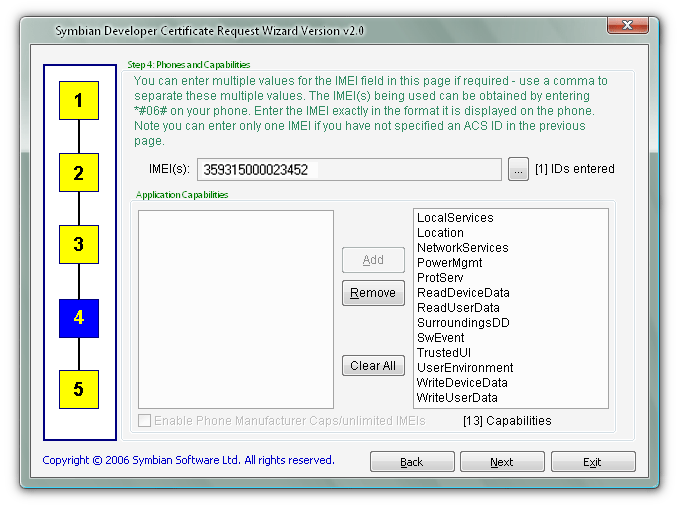This screenshot has width=682, height=510.
Task: Click the Symbian copyright notice text
Action: [188, 460]
